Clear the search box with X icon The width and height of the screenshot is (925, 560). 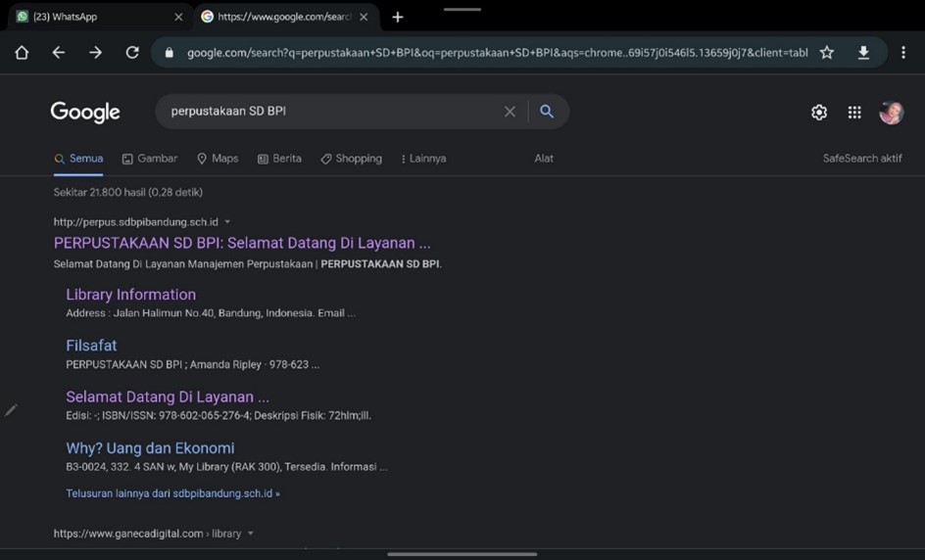[x=510, y=112]
